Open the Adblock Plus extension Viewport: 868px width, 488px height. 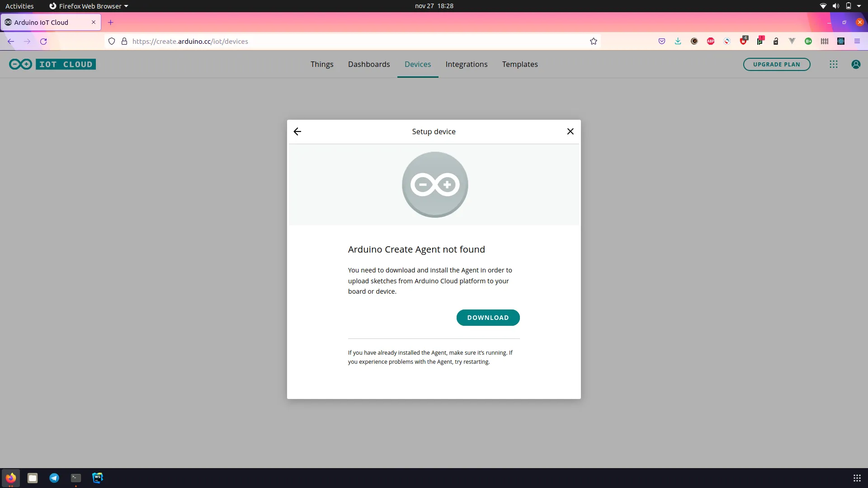click(x=710, y=41)
